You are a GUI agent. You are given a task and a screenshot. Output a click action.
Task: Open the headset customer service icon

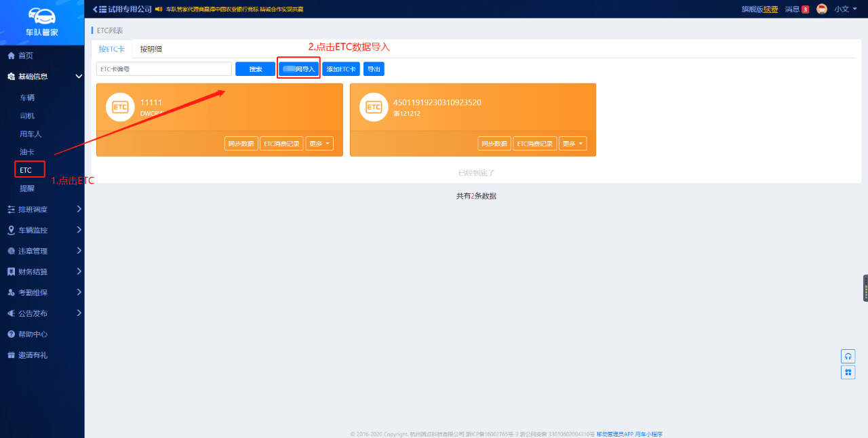coord(848,356)
